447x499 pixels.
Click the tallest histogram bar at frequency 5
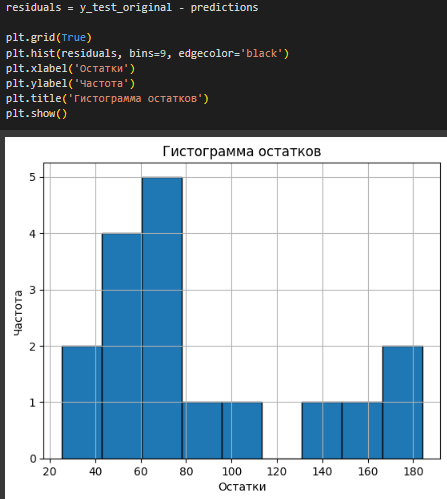(x=162, y=318)
